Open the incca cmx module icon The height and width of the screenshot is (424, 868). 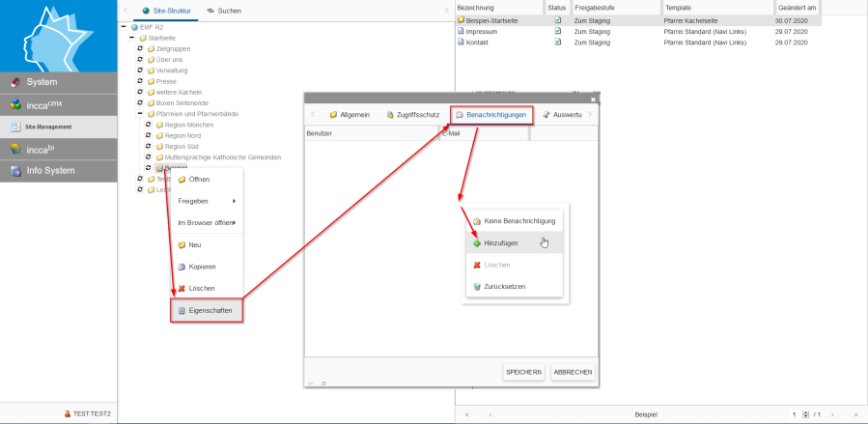click(15, 104)
